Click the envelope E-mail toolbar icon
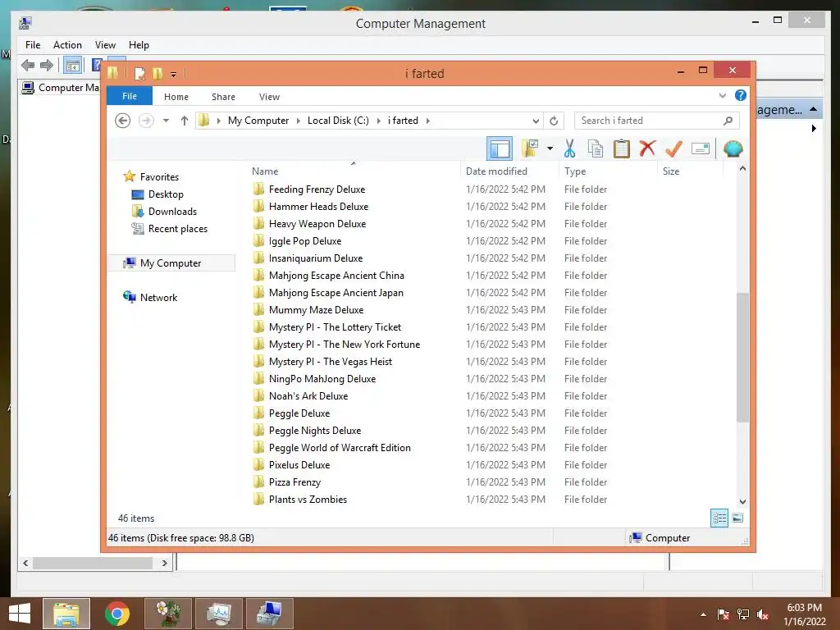The height and width of the screenshot is (630, 840). pos(701,148)
